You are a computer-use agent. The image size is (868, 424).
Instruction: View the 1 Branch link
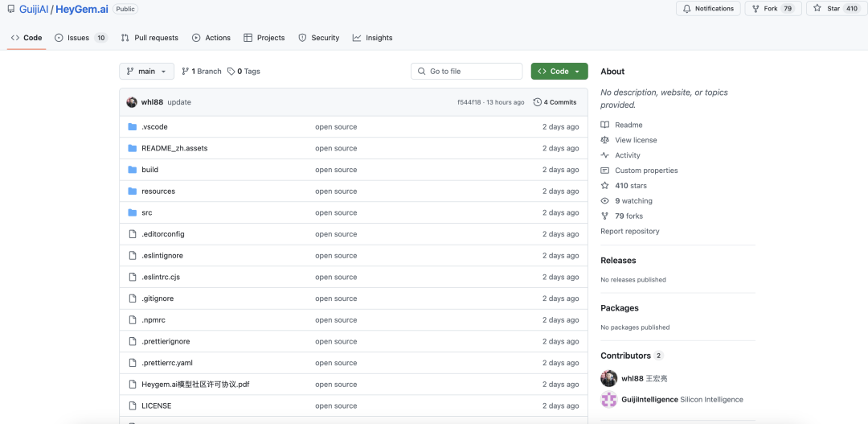tap(202, 72)
